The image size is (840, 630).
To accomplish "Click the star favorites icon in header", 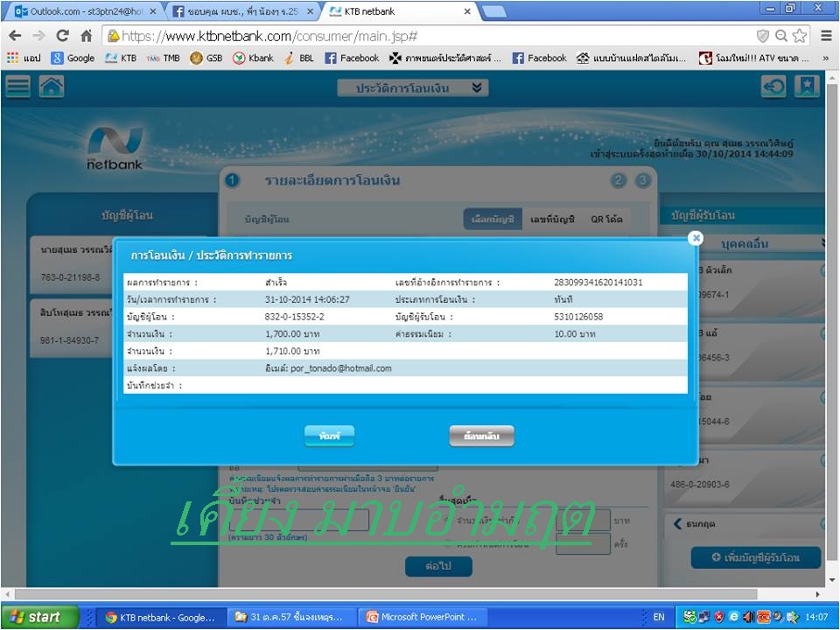I will tap(807, 87).
